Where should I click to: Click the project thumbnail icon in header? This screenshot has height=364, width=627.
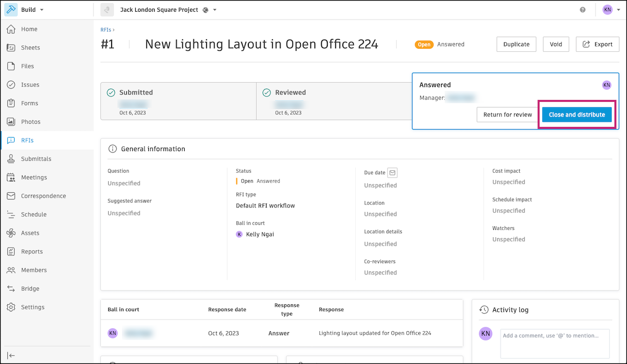(x=107, y=10)
